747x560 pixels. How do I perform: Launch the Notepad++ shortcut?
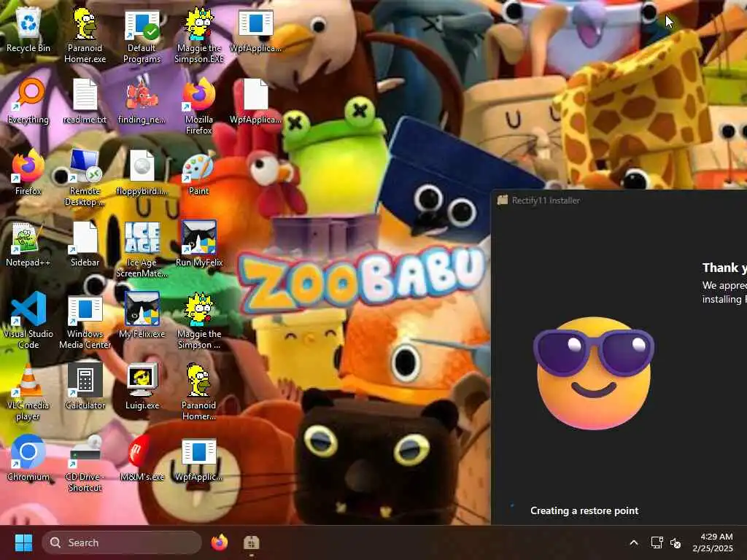[x=28, y=244]
